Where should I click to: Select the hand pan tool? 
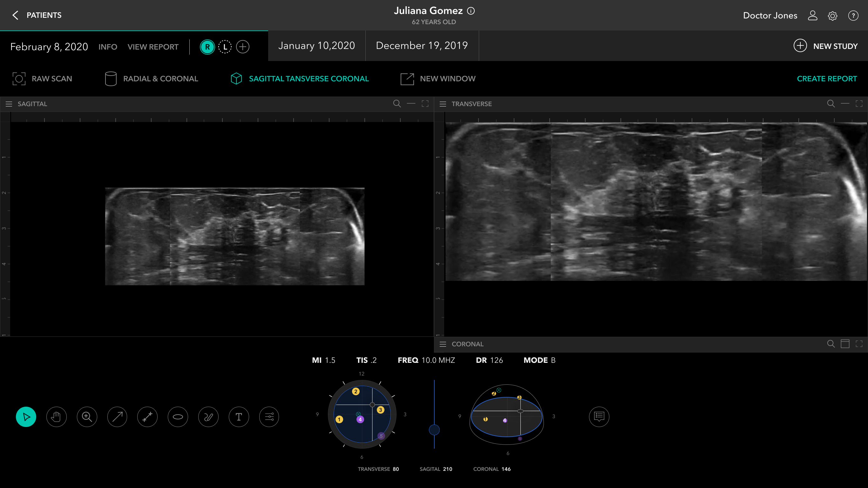click(x=56, y=417)
